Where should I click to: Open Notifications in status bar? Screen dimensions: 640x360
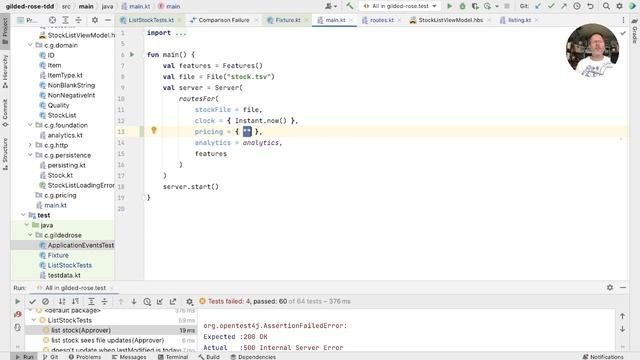coord(602,357)
